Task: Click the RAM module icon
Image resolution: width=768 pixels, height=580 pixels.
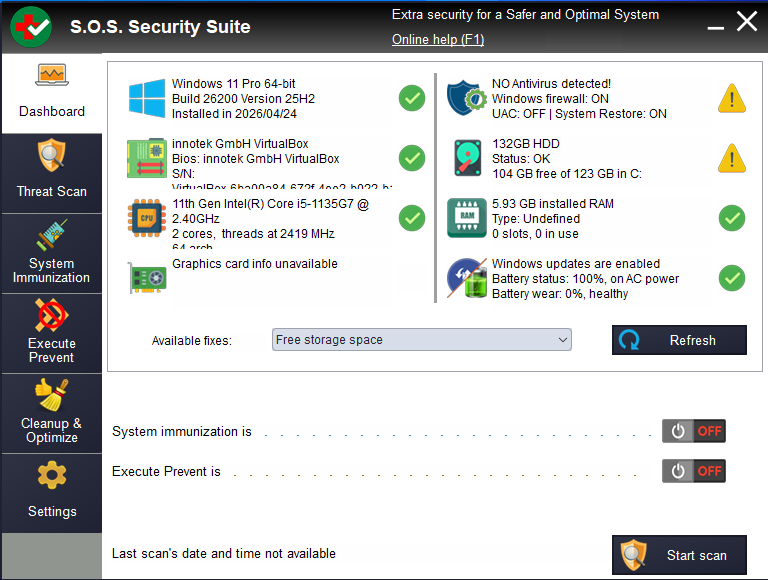Action: (x=467, y=218)
